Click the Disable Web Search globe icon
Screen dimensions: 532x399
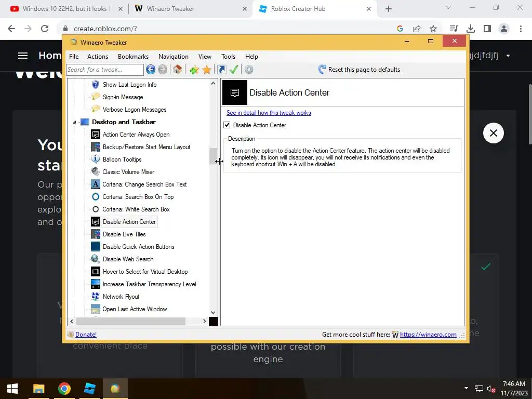coord(96,259)
